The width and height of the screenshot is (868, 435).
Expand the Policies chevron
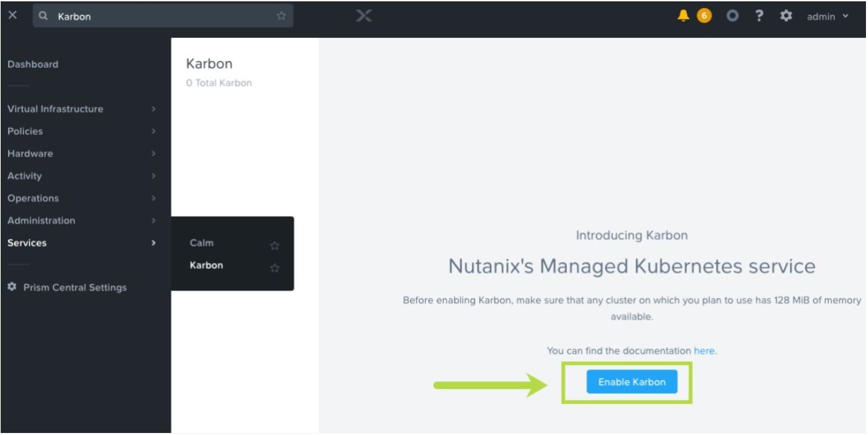pos(154,131)
